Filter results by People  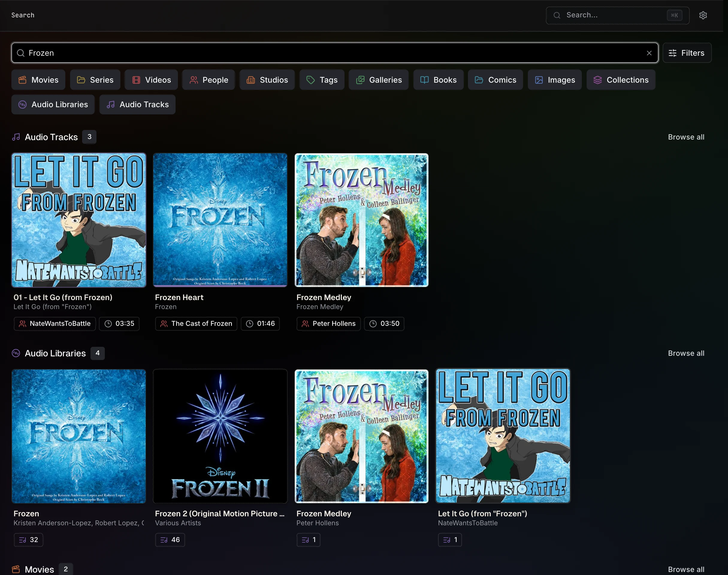209,80
